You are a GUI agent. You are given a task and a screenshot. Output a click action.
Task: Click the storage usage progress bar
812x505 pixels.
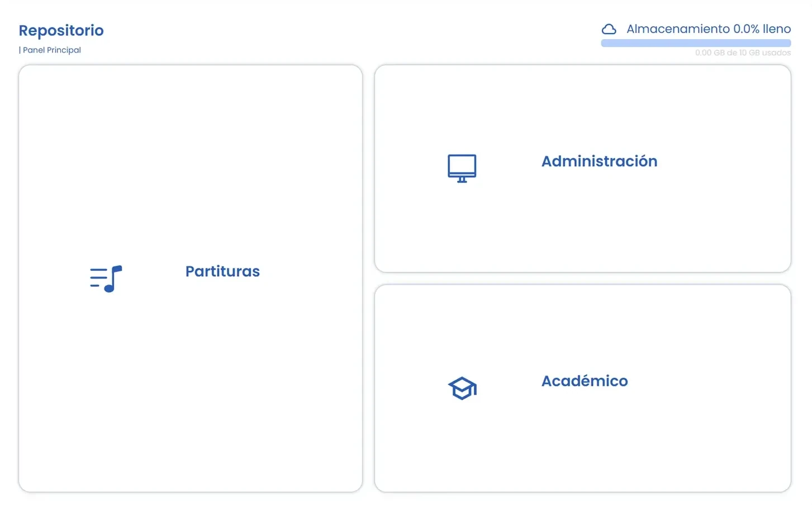(695, 43)
